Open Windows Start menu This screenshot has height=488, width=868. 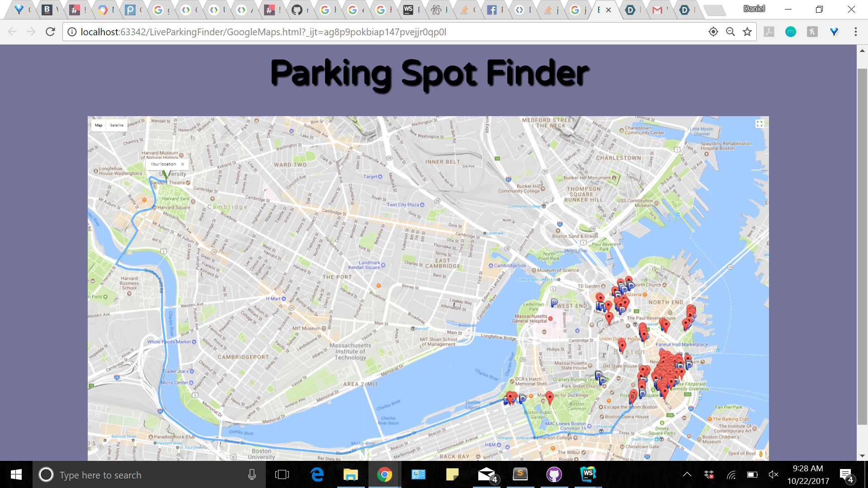(x=16, y=474)
